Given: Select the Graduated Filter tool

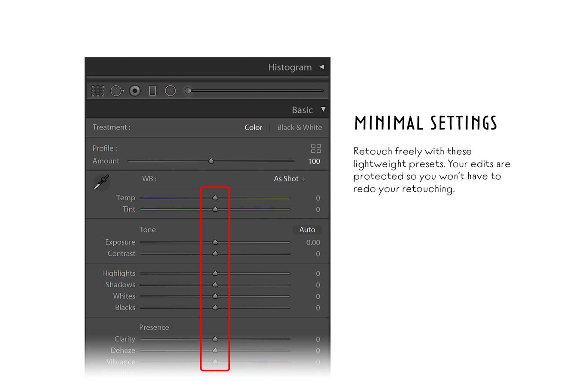Looking at the screenshot, I should (x=152, y=91).
